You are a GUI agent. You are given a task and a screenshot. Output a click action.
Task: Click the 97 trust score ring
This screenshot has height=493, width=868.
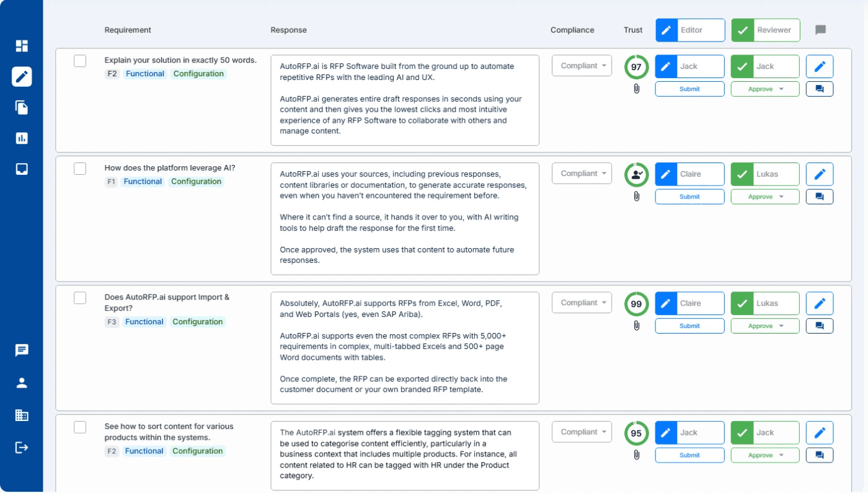coord(636,66)
